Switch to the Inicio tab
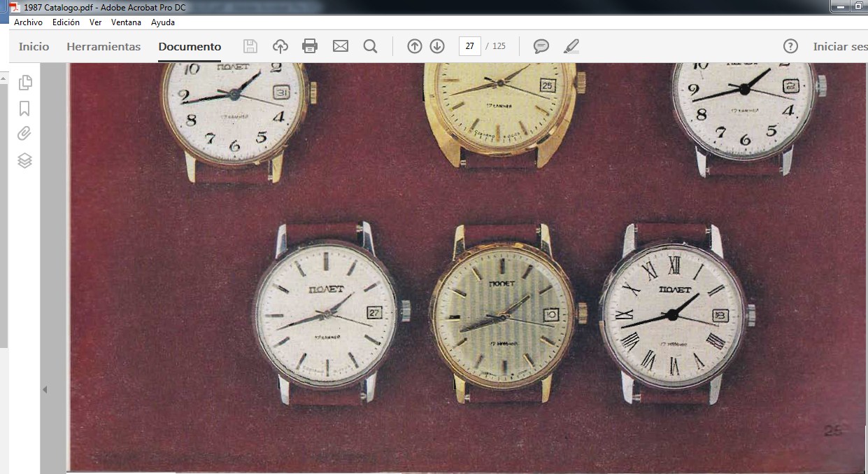Image resolution: width=868 pixels, height=474 pixels. click(34, 47)
